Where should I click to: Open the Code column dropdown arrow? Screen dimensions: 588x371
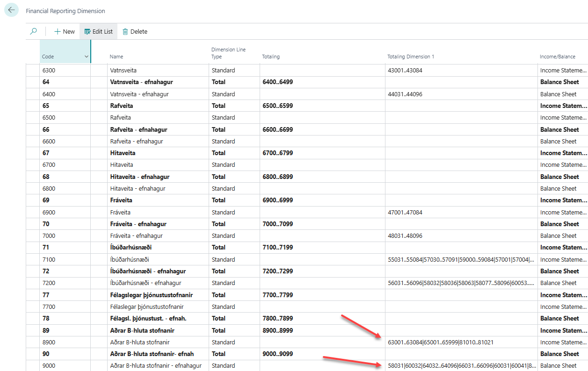click(87, 57)
